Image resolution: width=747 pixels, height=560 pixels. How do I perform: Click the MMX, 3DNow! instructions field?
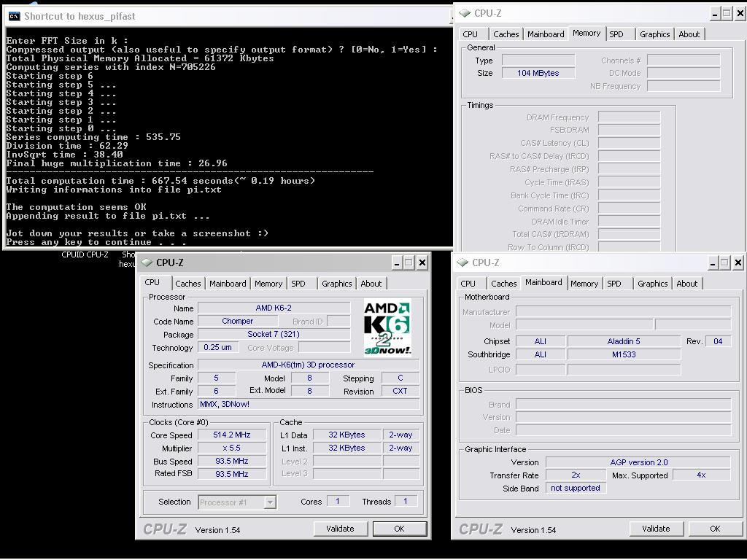click(x=309, y=404)
